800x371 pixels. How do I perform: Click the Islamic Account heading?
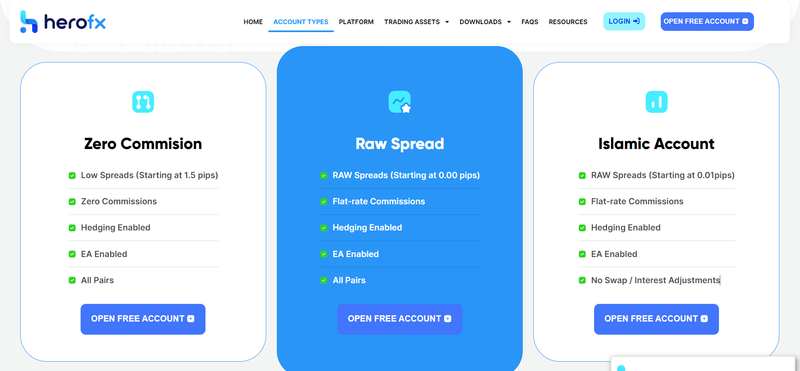tap(656, 144)
